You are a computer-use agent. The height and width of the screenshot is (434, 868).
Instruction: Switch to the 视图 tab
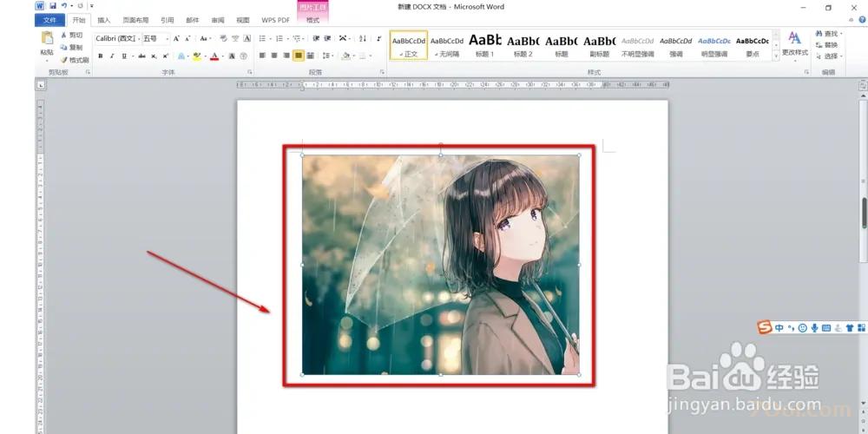click(243, 20)
